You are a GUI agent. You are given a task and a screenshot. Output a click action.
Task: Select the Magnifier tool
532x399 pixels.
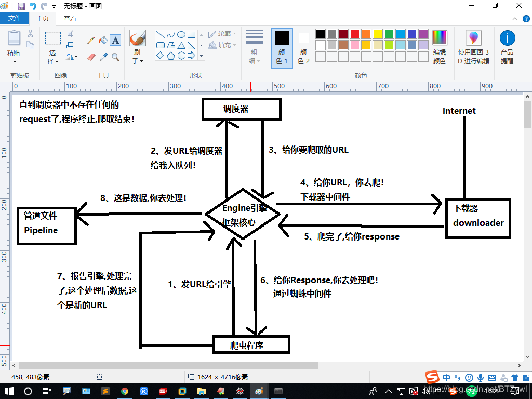click(x=115, y=57)
